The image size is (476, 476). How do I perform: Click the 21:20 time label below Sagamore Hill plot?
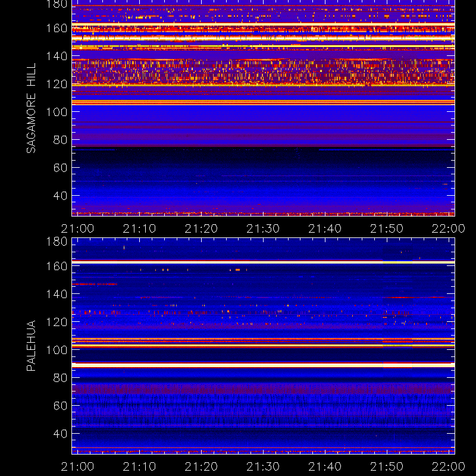point(201,228)
